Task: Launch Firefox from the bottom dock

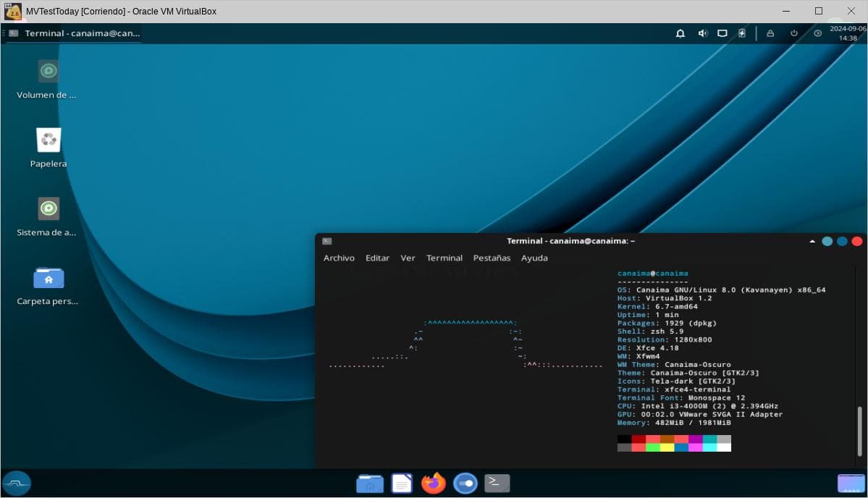Action: click(x=434, y=483)
